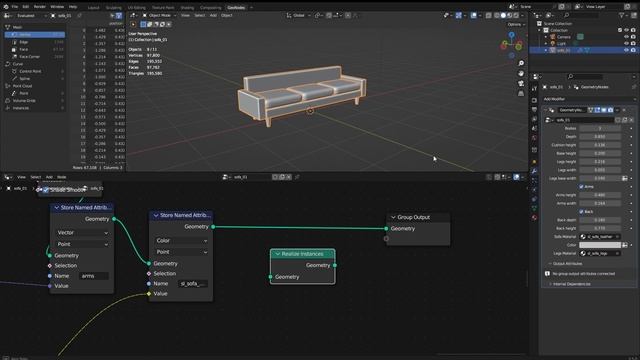
Task: Toggle the Arms checkbox in modifier
Action: point(581,187)
